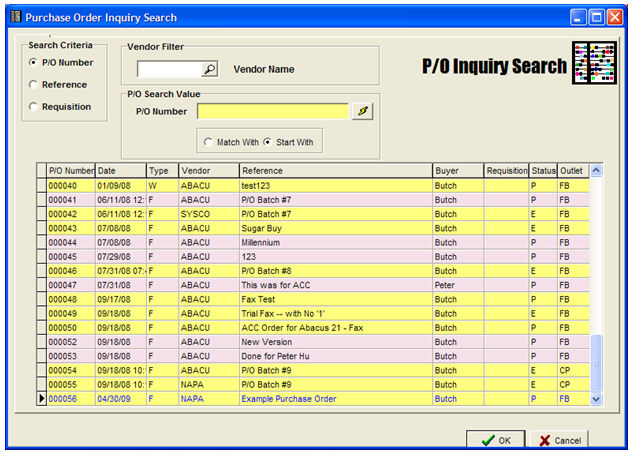Click into the yellow P/O Number field
632x456 pixels.
click(272, 111)
